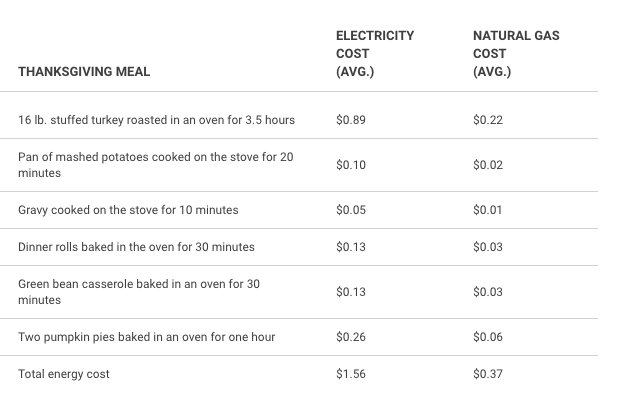The image size is (620, 413).
Task: Select the two pumpkin pies row text
Action: [146, 337]
